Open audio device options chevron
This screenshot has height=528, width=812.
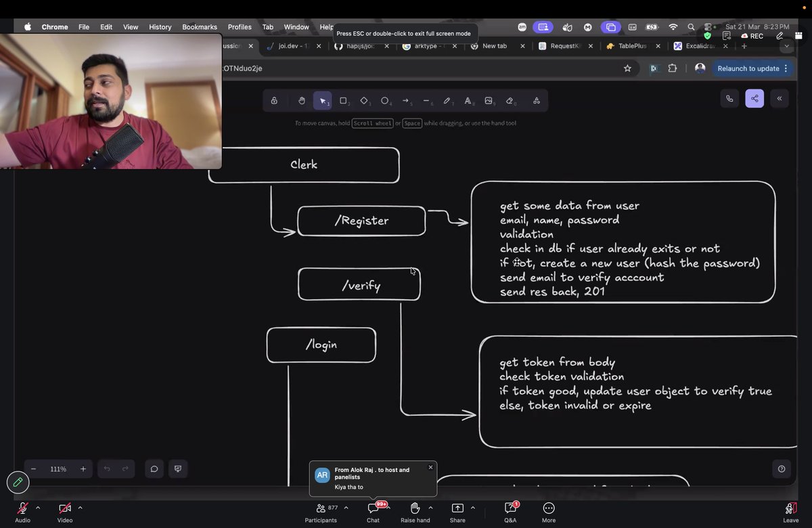click(37, 508)
